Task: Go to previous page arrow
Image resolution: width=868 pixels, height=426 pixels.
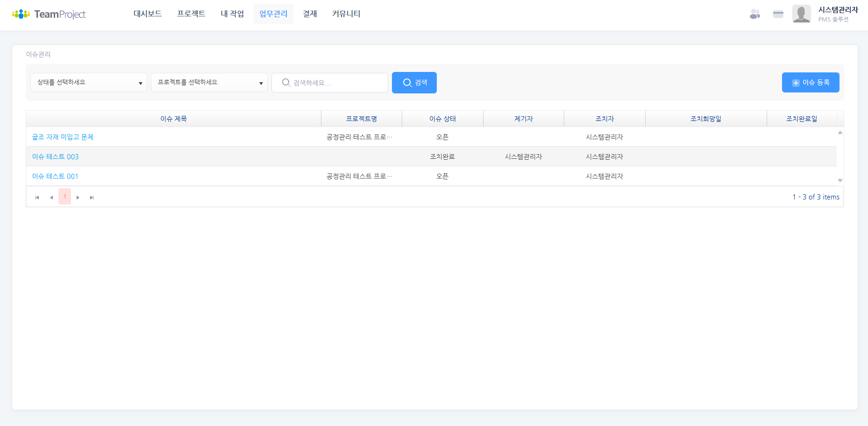Action: tap(51, 197)
